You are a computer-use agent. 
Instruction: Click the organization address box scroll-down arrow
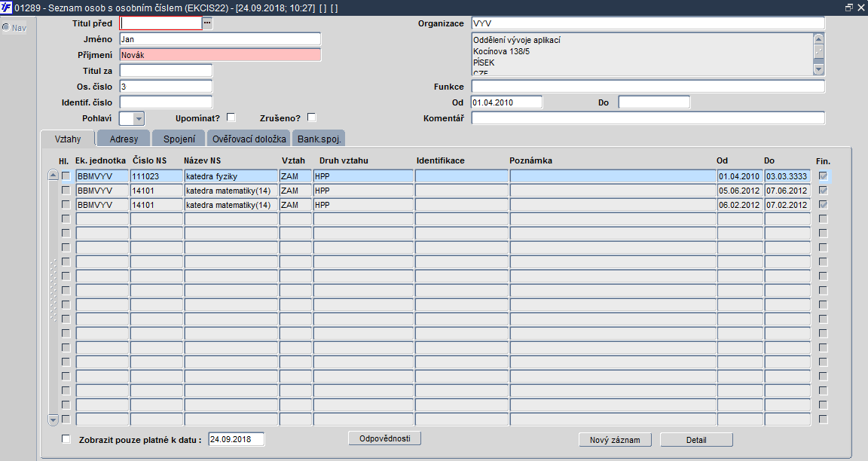tap(819, 69)
